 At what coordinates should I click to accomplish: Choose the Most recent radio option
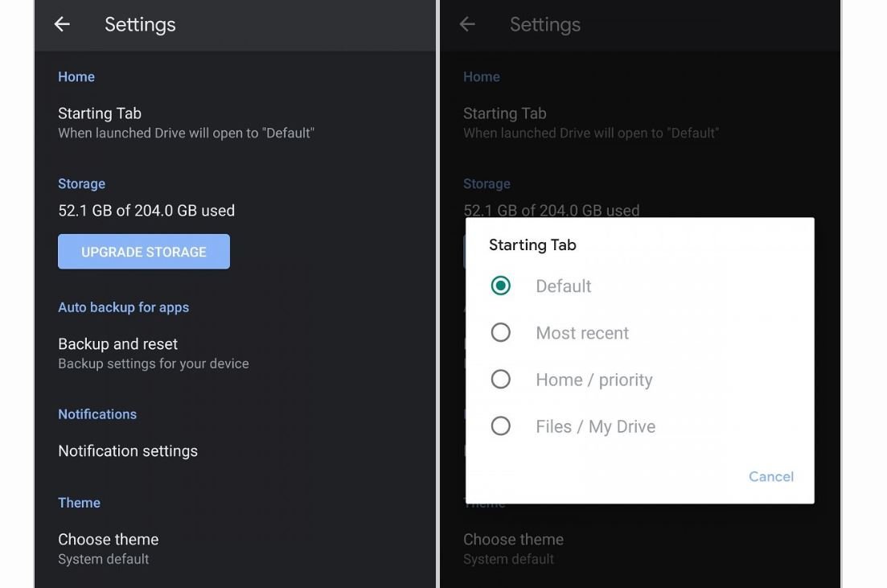(501, 333)
